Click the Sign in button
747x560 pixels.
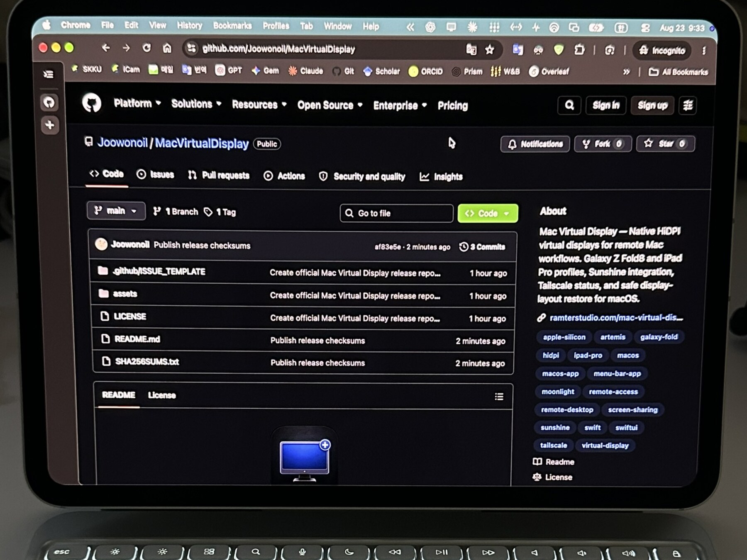coord(606,105)
